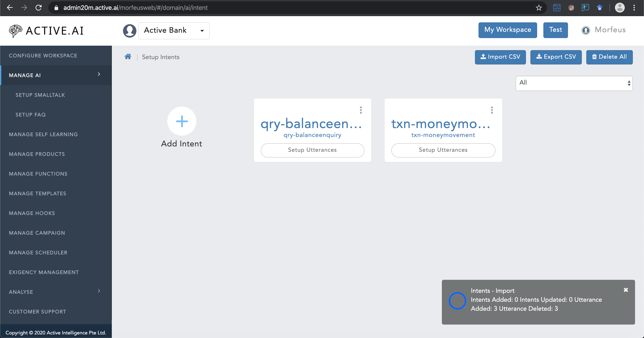Setup Utterances for txn-moneymovement

(x=443, y=150)
